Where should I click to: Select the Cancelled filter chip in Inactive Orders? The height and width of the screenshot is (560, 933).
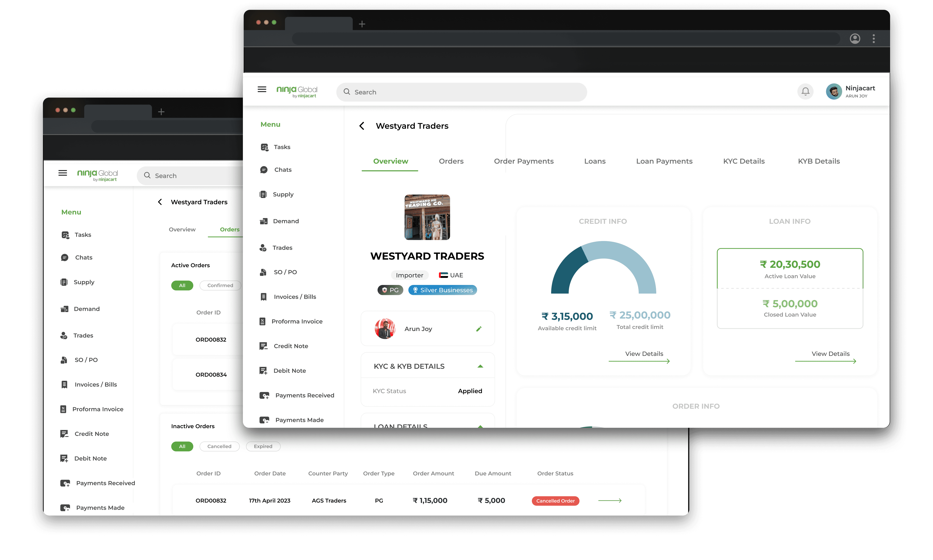(219, 446)
